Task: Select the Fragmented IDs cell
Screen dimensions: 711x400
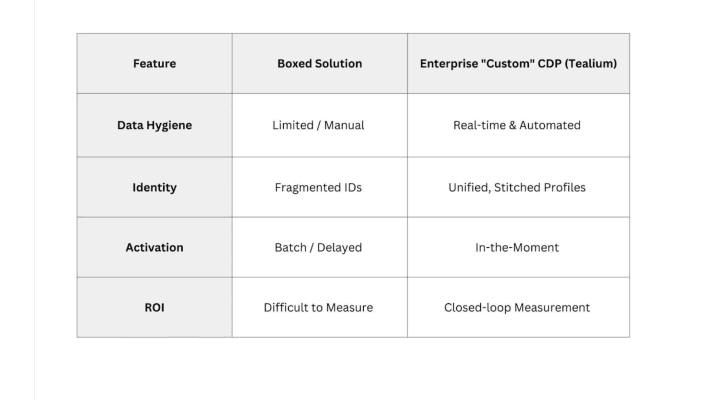Action: coord(320,187)
